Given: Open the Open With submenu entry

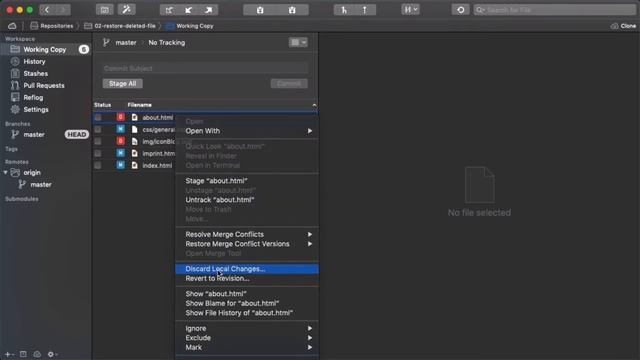Looking at the screenshot, I should click(247, 131).
